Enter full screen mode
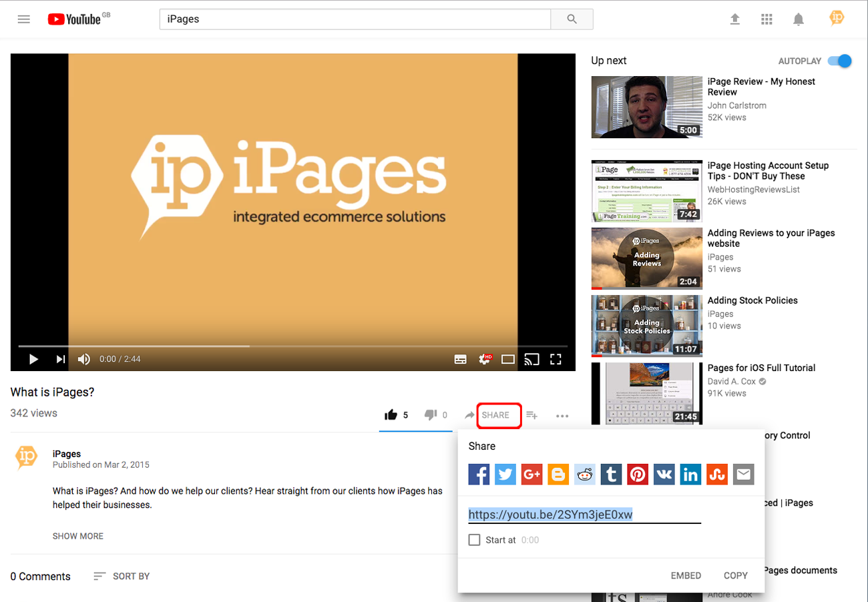This screenshot has height=602, width=868. click(x=556, y=359)
